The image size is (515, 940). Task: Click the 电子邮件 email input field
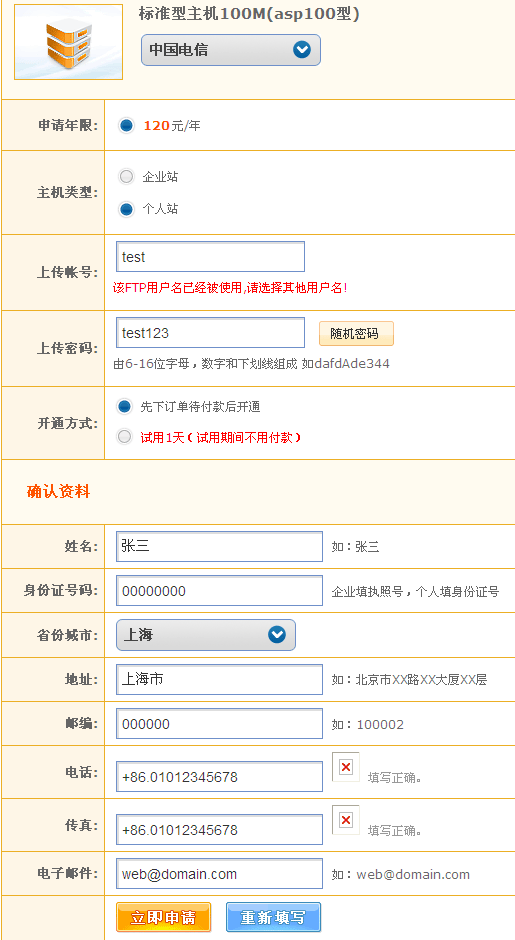pyautogui.click(x=219, y=874)
